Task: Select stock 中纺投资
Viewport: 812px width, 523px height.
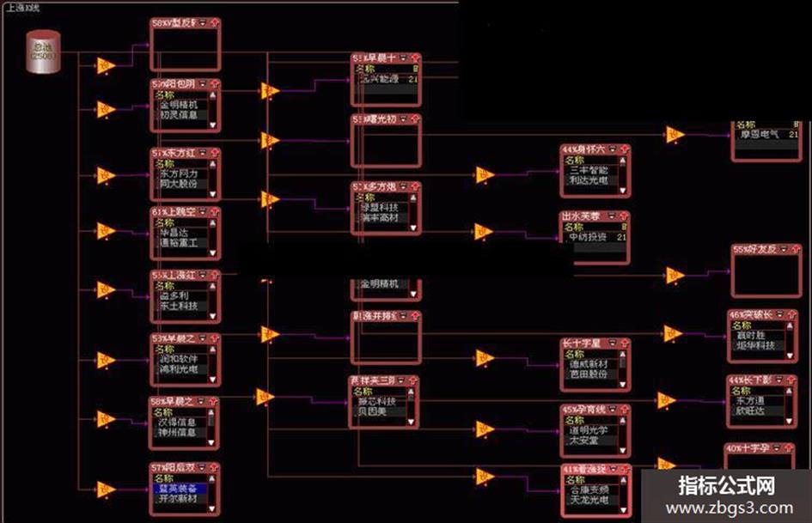Action: tap(588, 237)
